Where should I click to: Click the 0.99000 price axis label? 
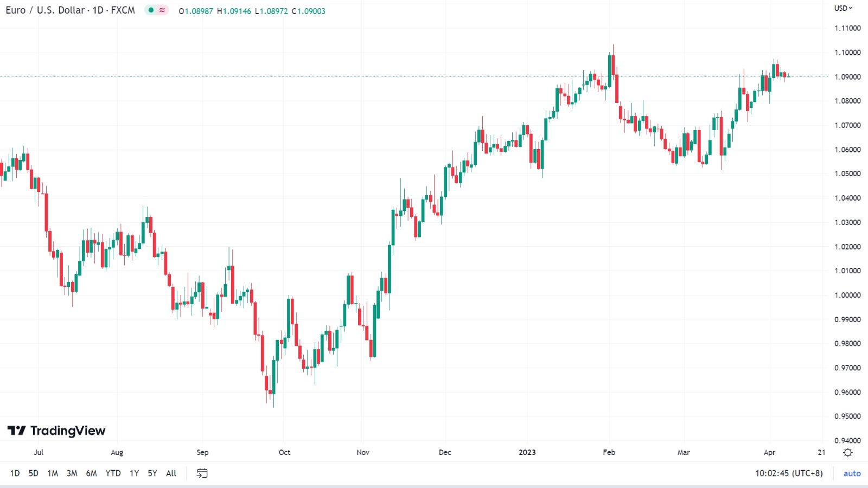click(847, 319)
